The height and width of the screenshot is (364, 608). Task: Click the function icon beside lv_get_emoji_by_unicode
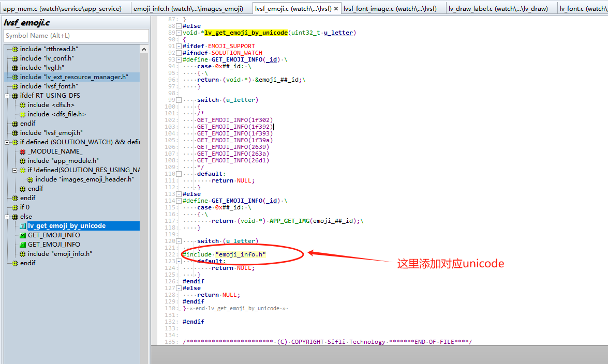(x=22, y=226)
